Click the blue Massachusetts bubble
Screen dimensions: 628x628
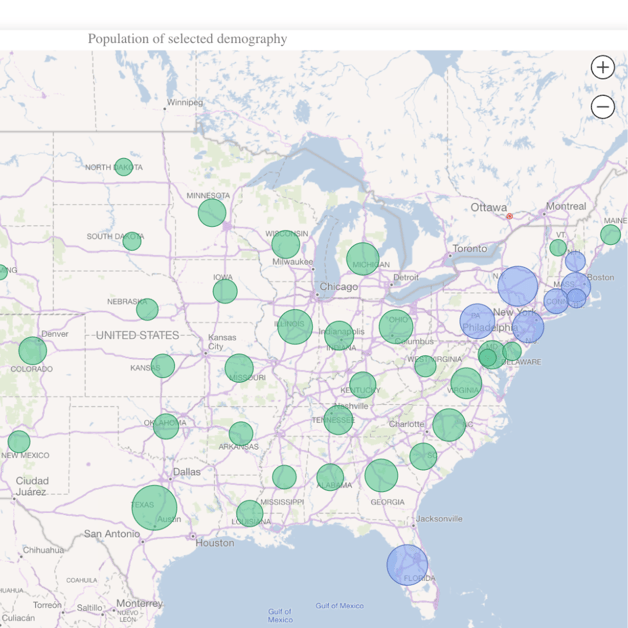tap(576, 286)
